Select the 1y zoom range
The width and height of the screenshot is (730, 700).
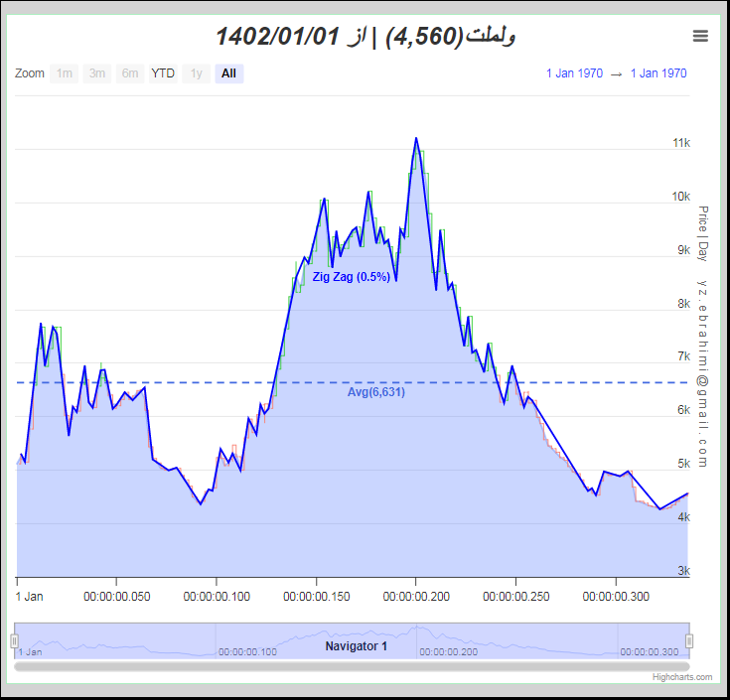pos(196,73)
